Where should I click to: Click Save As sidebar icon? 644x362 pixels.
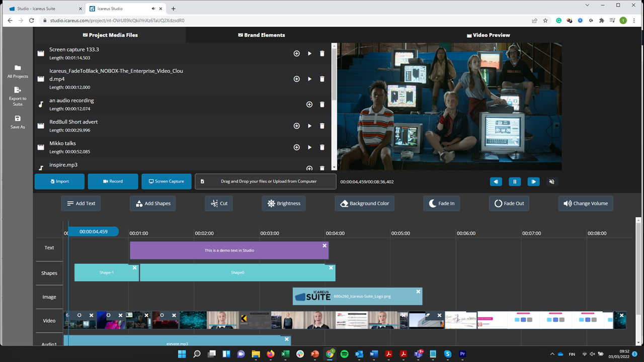pyautogui.click(x=18, y=122)
